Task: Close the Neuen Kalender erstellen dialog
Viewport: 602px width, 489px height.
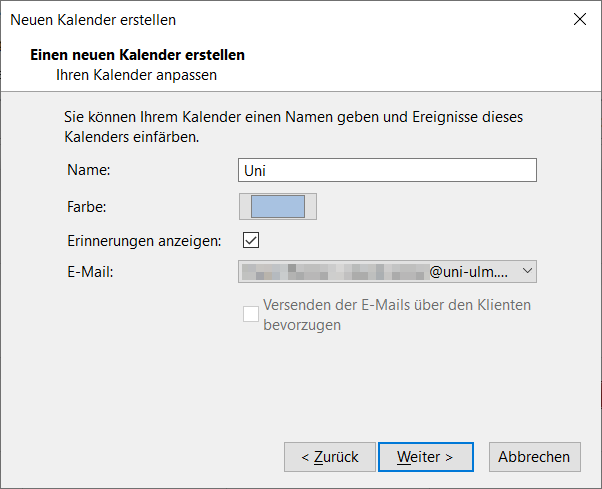Action: click(579, 19)
